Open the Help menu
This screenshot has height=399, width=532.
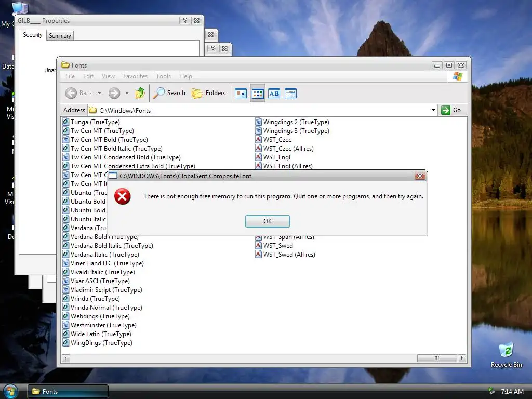(x=185, y=76)
